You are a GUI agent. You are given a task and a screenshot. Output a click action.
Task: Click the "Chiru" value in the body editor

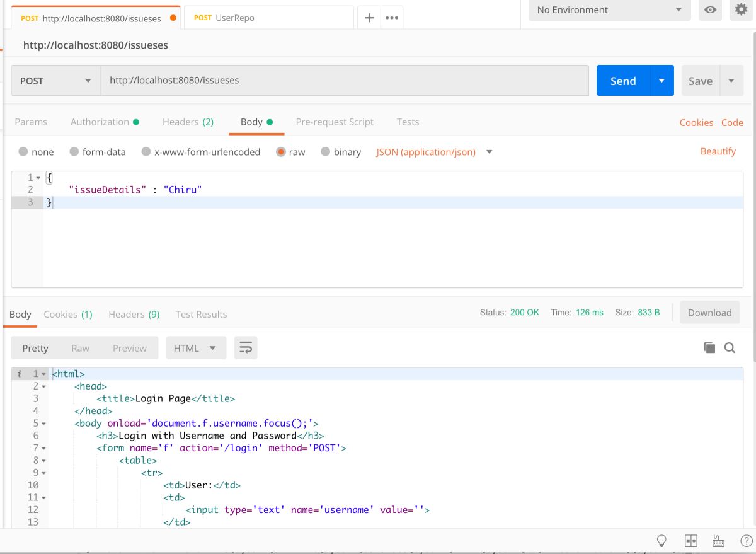tap(181, 190)
